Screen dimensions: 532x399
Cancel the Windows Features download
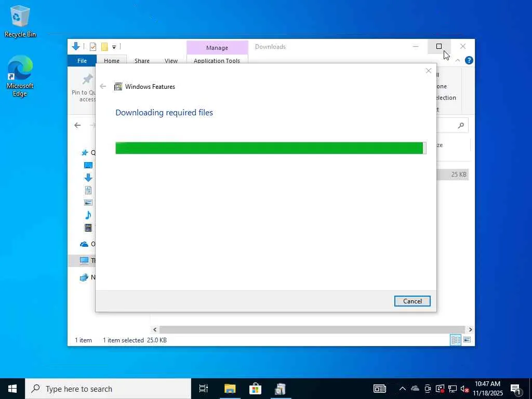(x=412, y=301)
